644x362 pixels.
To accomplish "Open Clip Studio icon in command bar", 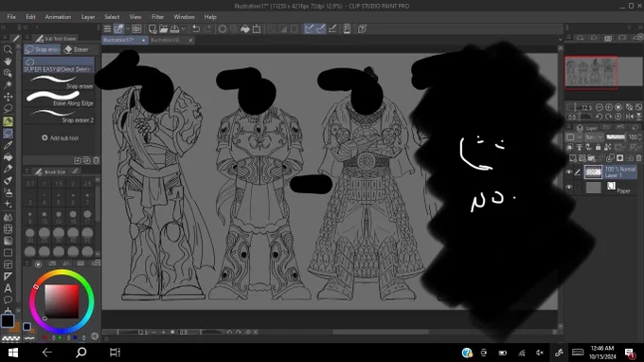I will [136, 28].
